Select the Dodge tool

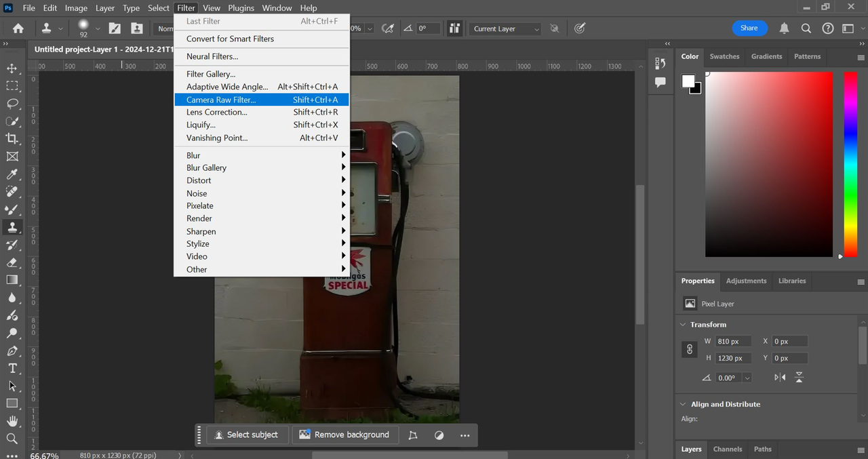click(12, 333)
